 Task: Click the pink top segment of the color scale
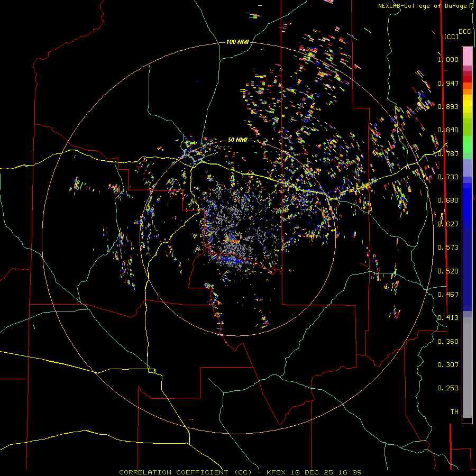467,56
